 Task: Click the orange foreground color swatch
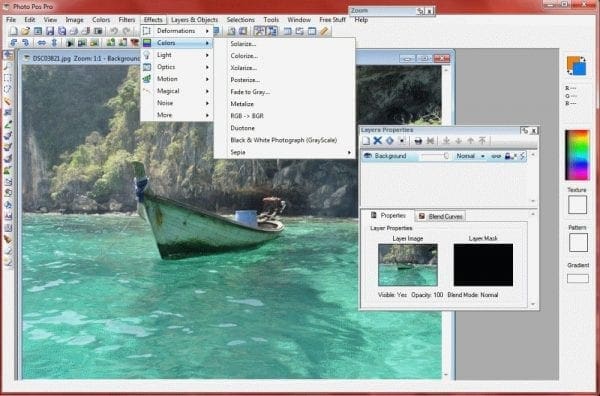pos(572,62)
